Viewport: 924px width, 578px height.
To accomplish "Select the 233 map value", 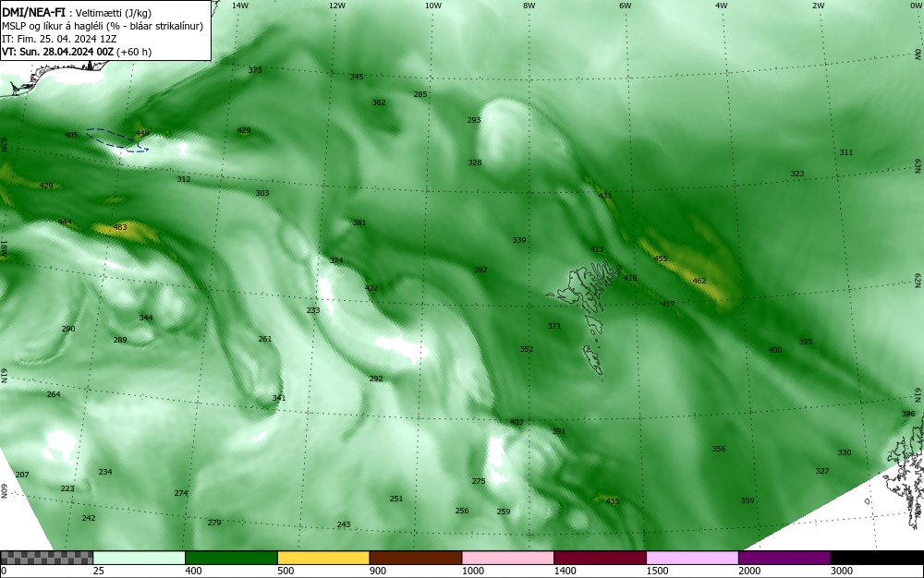I will tap(313, 311).
